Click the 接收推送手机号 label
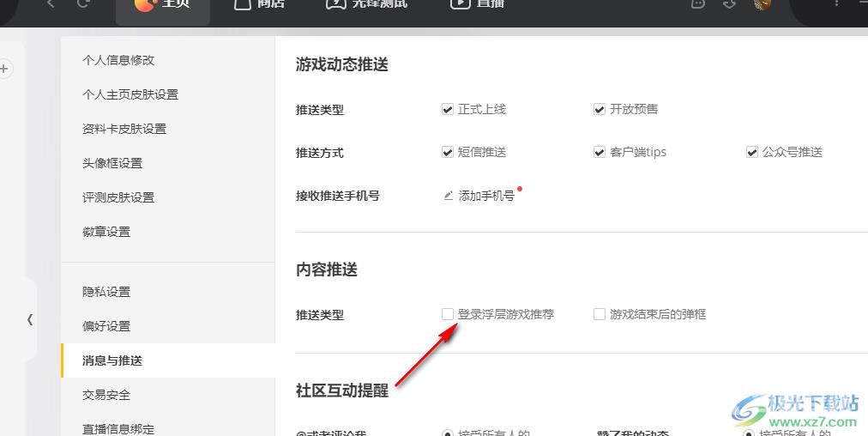 click(x=338, y=196)
